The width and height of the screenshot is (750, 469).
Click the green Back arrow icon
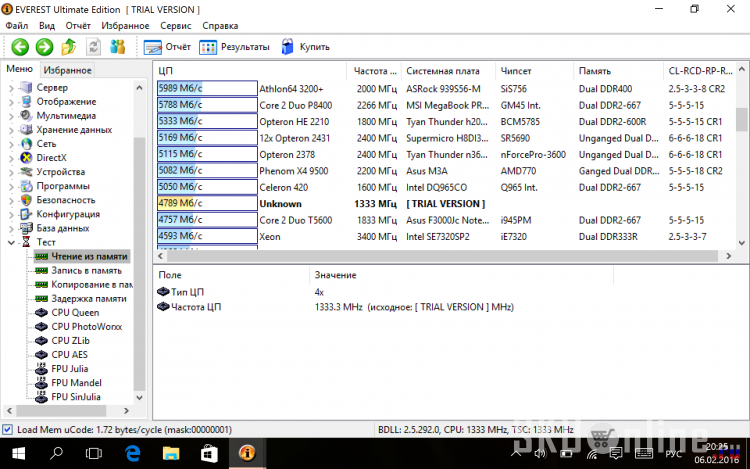[x=20, y=47]
